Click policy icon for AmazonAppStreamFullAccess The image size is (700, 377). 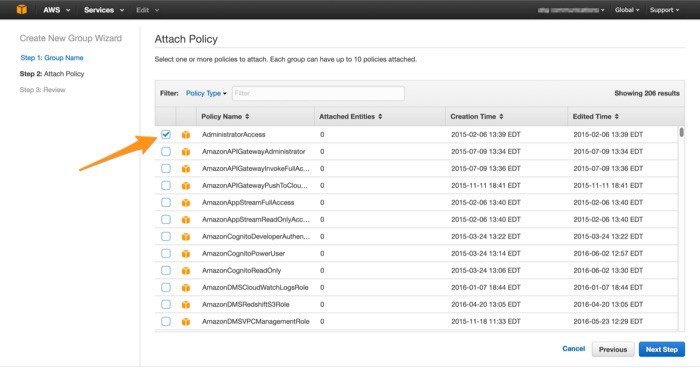pos(186,202)
